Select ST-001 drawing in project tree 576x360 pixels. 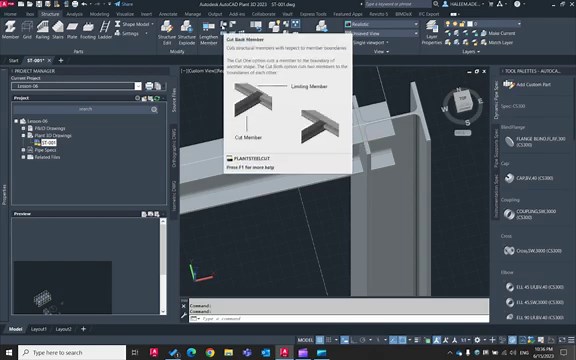[x=49, y=143]
